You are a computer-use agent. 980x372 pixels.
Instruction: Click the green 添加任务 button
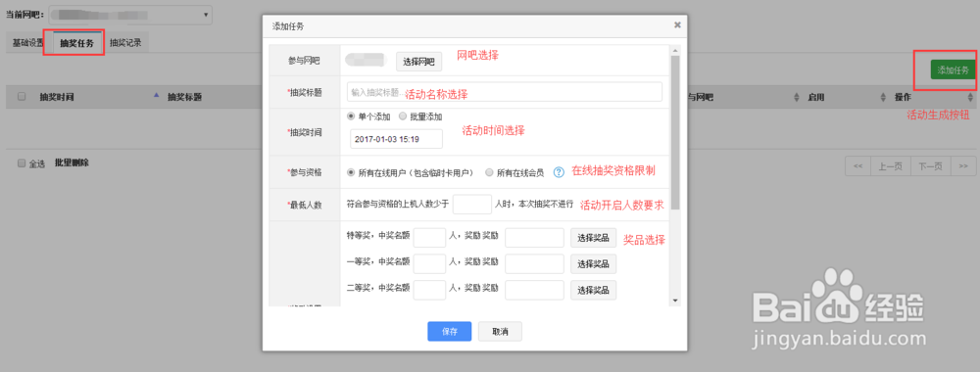coord(954,70)
